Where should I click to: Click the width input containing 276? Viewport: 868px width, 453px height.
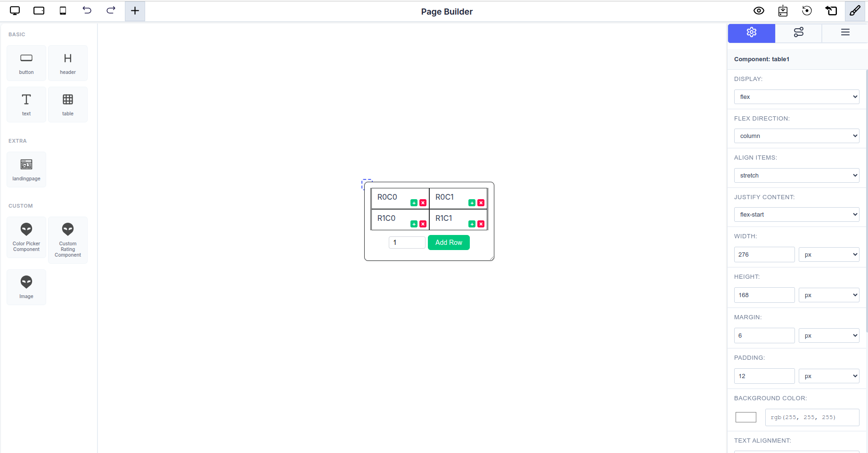[764, 254]
